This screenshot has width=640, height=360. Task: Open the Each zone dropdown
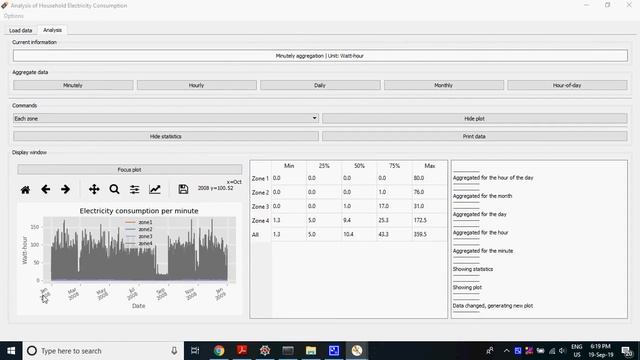pos(166,118)
